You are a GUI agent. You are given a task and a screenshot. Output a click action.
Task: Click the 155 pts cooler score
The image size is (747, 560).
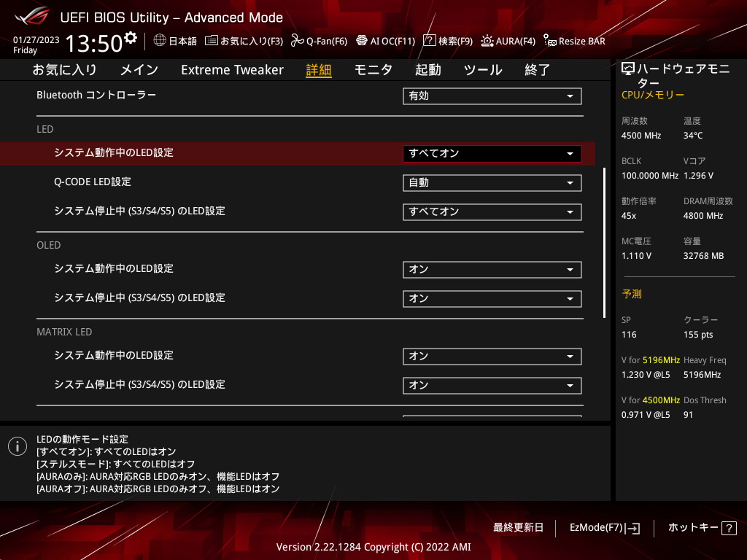pos(698,335)
